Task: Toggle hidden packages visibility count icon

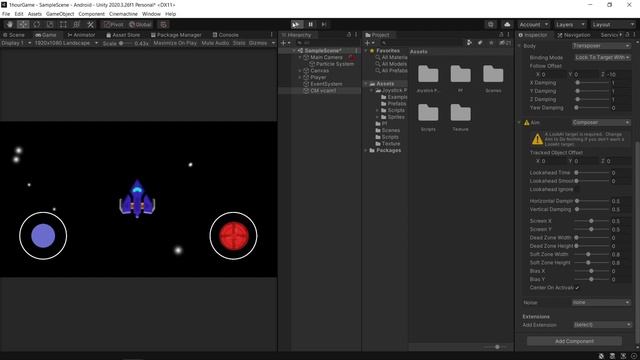Action: [x=505, y=43]
